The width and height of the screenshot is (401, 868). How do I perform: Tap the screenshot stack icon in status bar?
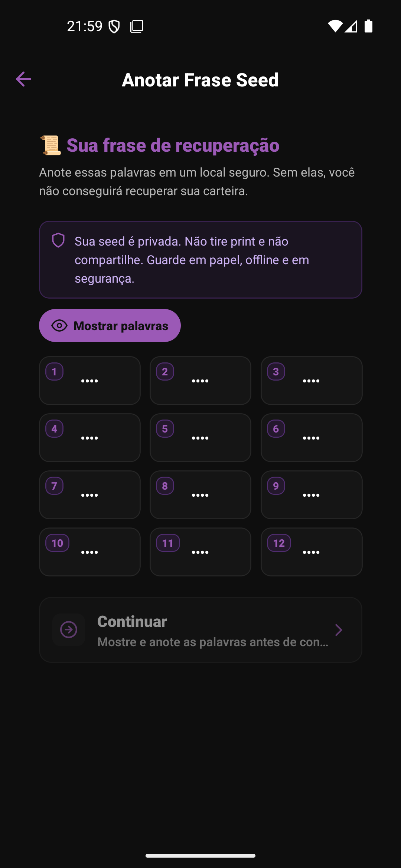click(137, 26)
